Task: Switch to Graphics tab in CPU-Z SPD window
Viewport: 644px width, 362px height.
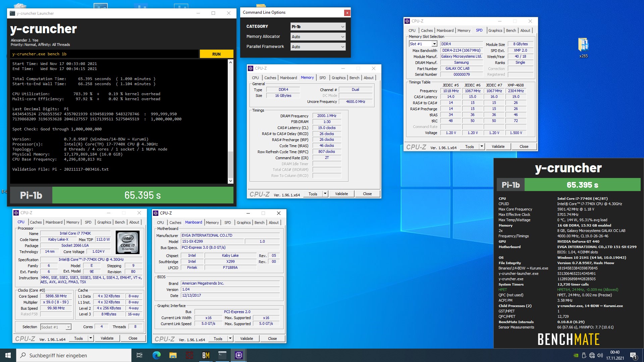Action: point(495,31)
